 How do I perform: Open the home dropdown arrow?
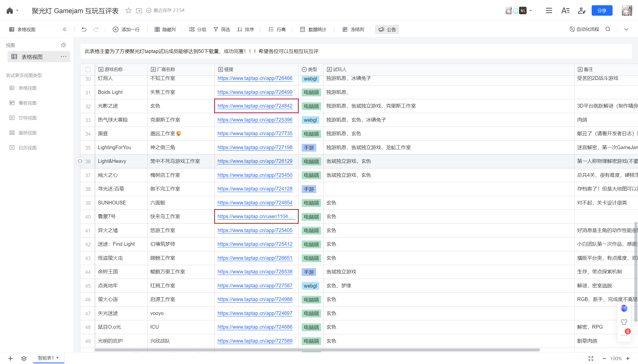coord(17,10)
